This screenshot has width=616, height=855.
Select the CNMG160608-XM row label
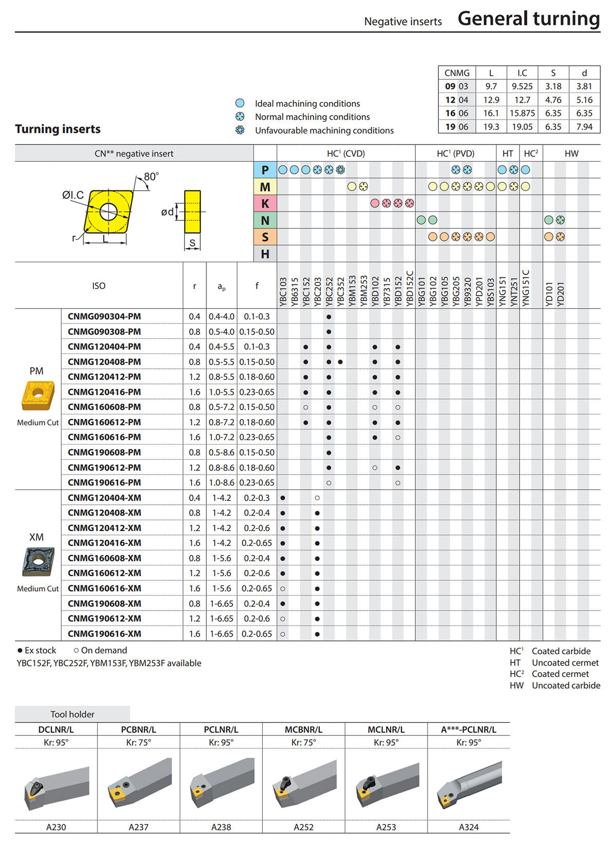[104, 558]
